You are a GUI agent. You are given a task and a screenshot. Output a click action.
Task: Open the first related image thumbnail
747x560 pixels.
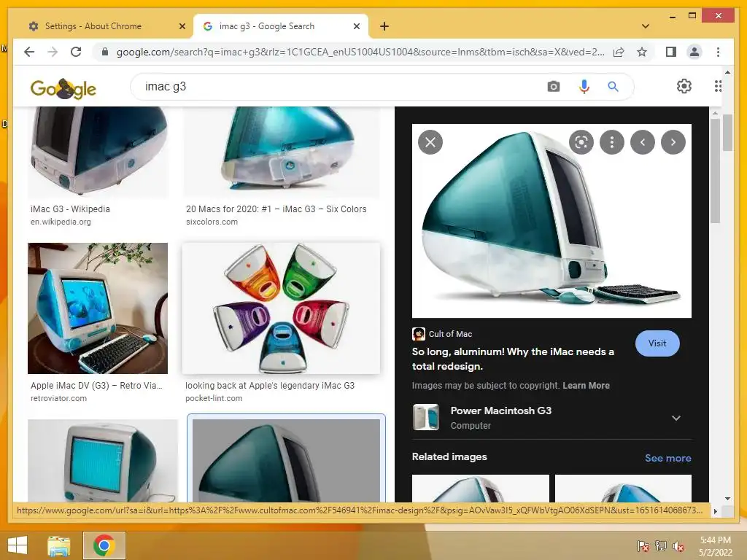point(480,488)
